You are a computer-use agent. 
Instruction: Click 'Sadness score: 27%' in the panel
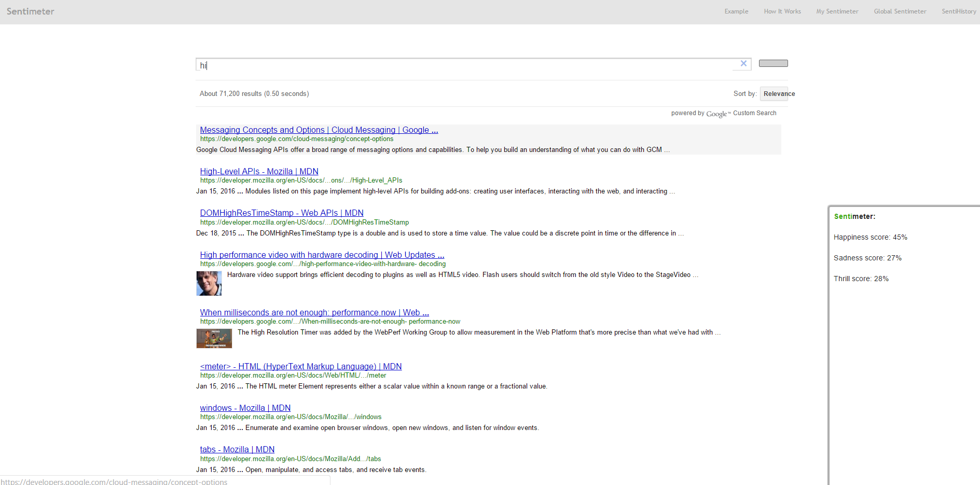[x=867, y=258]
